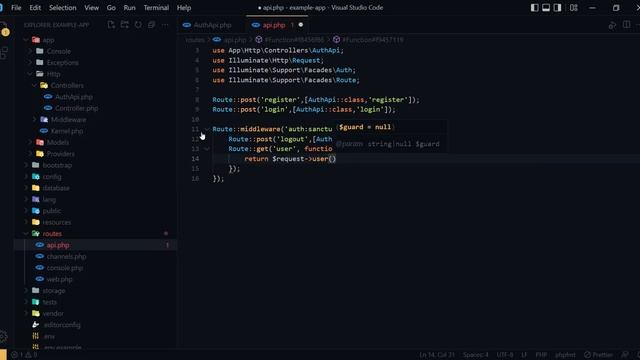Viewport: 640px width, 360px height.
Task: Click second function symbol in breadcrumb
Action: coord(336,40)
